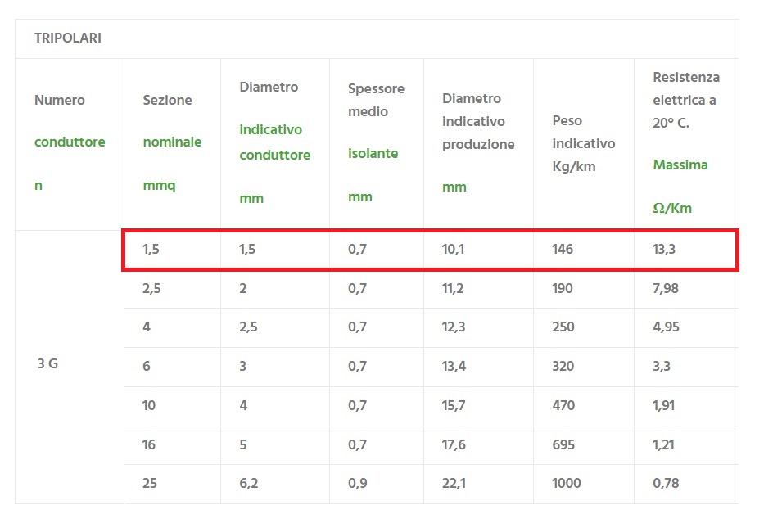This screenshot has width=764, height=532.
Task: Select the Resistenza elettrica header cell
Action: point(685,142)
